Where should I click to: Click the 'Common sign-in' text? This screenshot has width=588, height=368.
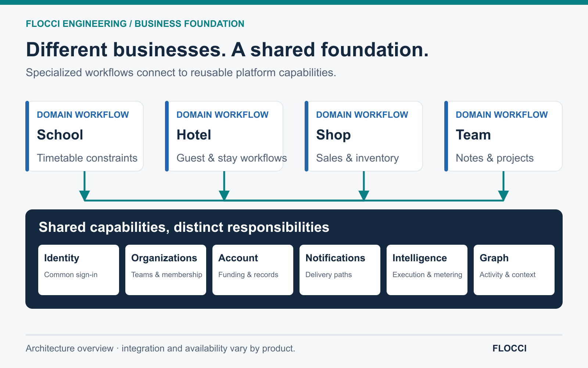point(71,275)
